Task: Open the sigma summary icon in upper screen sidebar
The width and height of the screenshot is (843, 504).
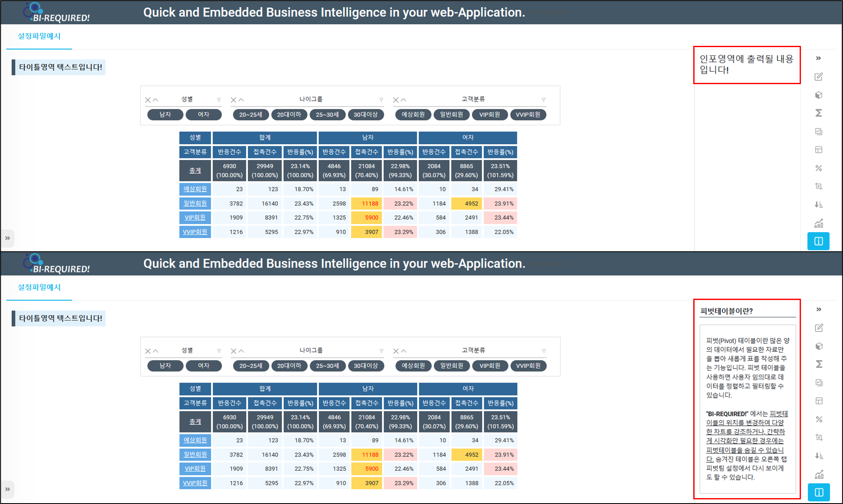Action: [819, 113]
